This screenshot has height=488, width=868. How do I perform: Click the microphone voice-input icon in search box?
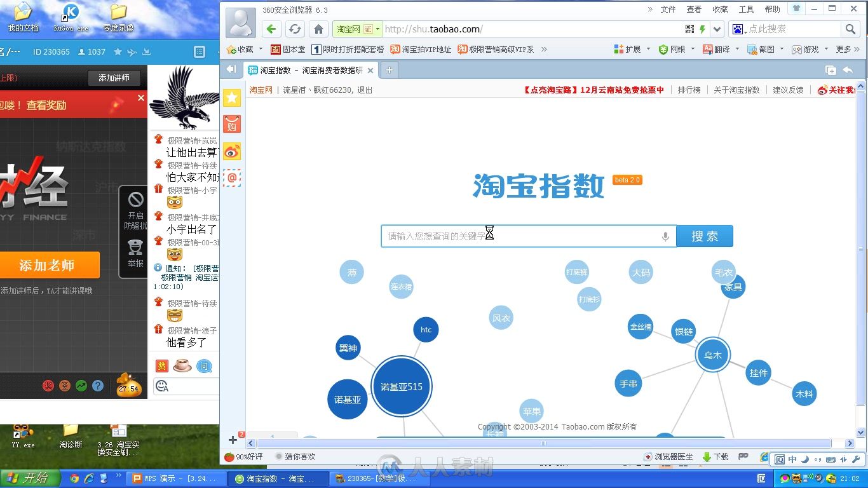pos(665,236)
